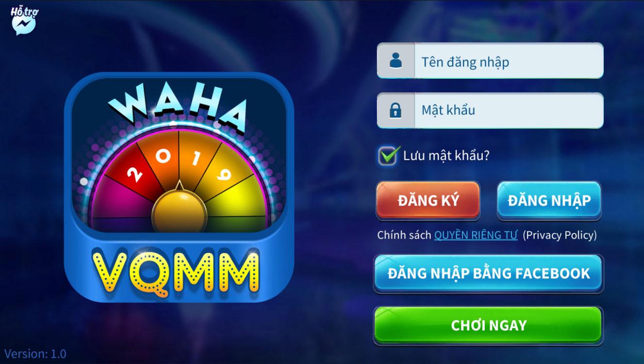
Task: Open the Hỗ trợ Messenger support icon
Action: 23,21
